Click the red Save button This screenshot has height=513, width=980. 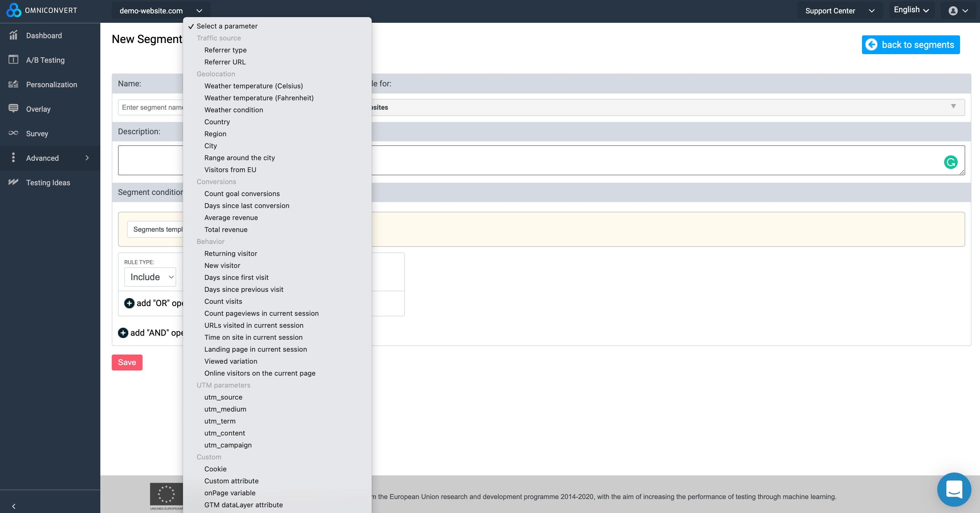[x=127, y=362]
